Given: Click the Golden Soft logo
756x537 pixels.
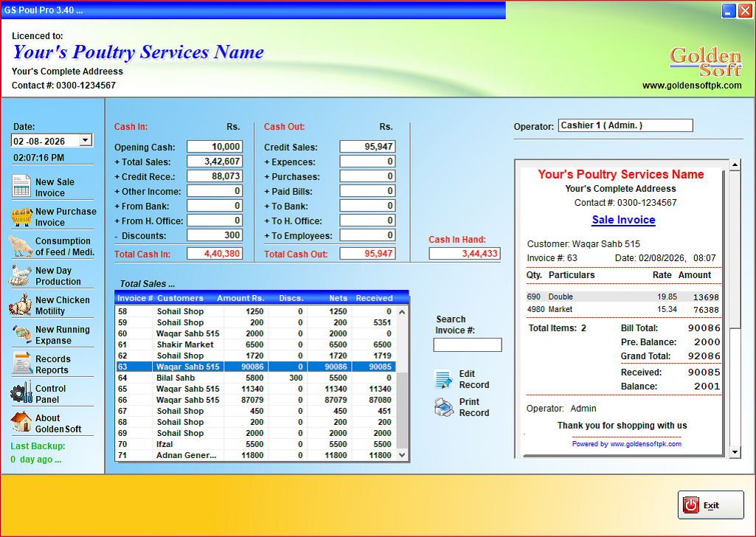Looking at the screenshot, I should (705, 62).
